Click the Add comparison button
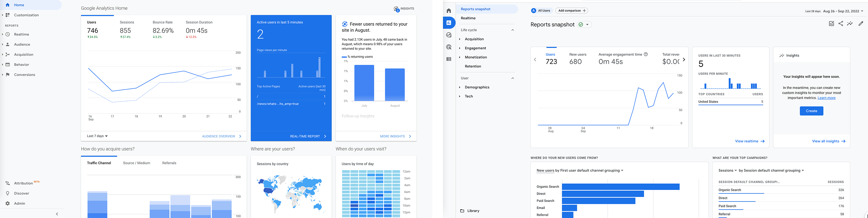Image resolution: width=868 pixels, height=218 pixels. (572, 11)
